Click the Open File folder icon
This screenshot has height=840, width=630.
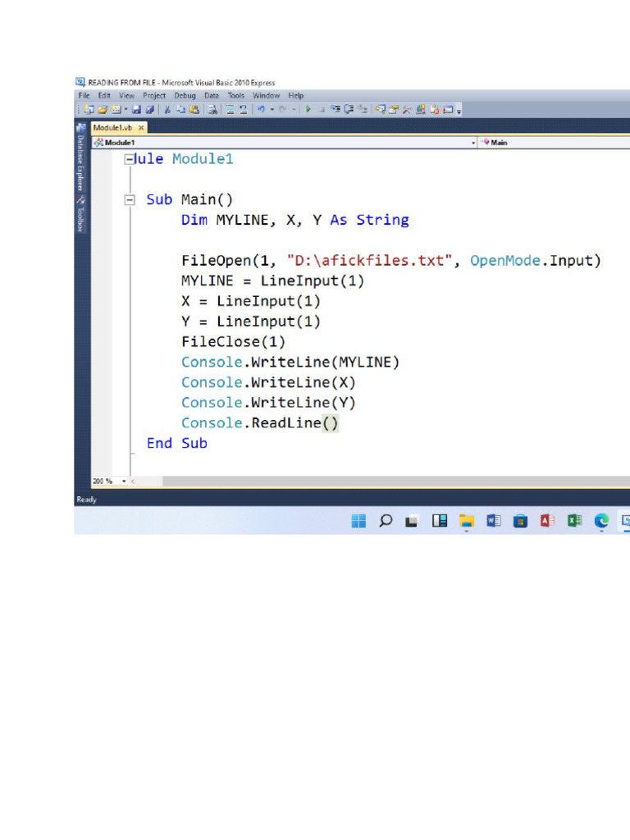103,109
